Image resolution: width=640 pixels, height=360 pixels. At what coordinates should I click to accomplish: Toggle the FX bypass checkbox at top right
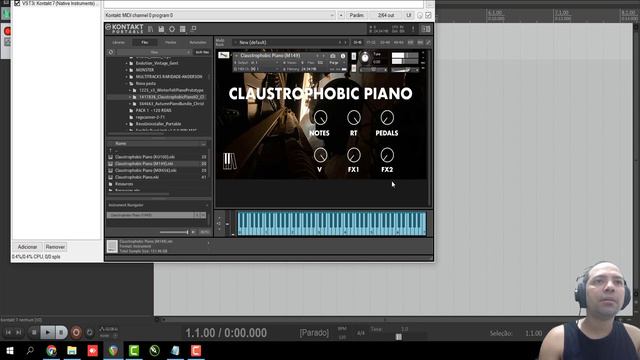tap(428, 15)
